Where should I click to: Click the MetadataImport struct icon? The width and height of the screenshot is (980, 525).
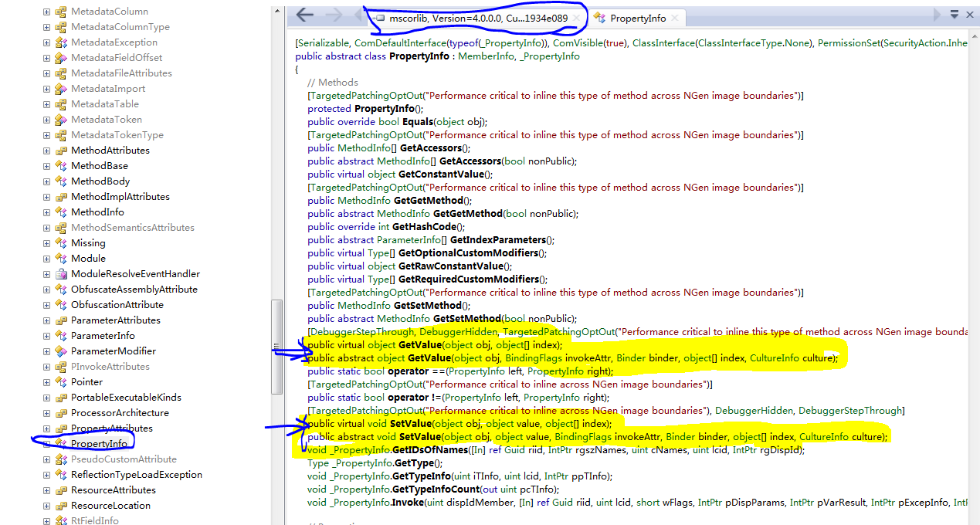(61, 89)
